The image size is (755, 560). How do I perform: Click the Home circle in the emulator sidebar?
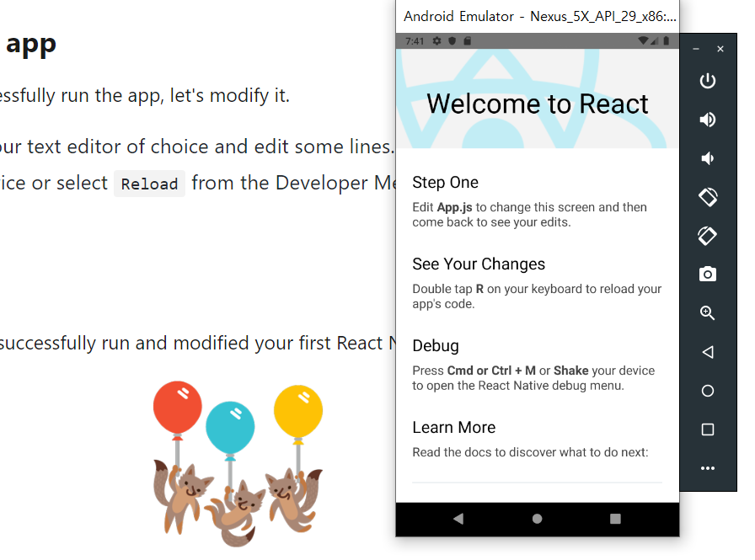707,391
